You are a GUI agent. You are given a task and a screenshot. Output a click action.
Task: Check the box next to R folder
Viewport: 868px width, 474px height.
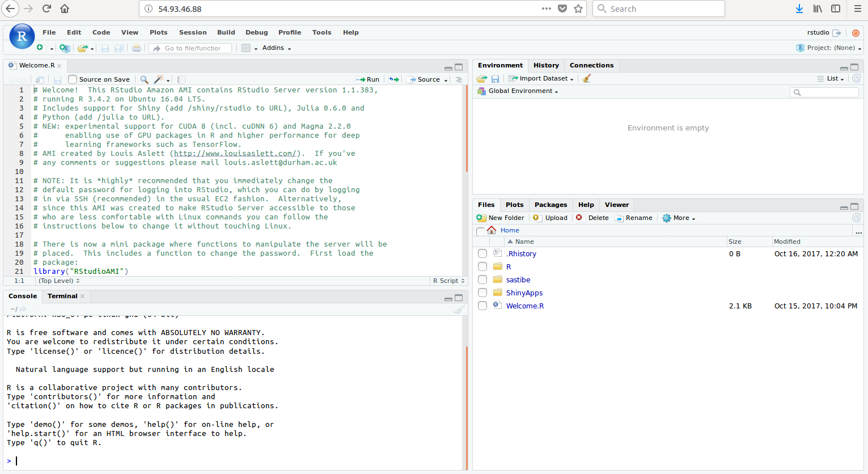coord(482,266)
